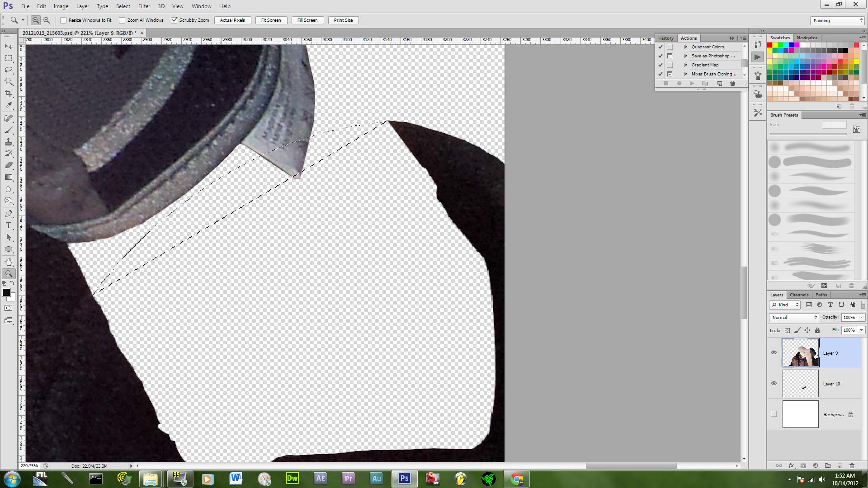Select the Clone Stamp tool
The height and width of the screenshot is (488, 868).
(9, 142)
